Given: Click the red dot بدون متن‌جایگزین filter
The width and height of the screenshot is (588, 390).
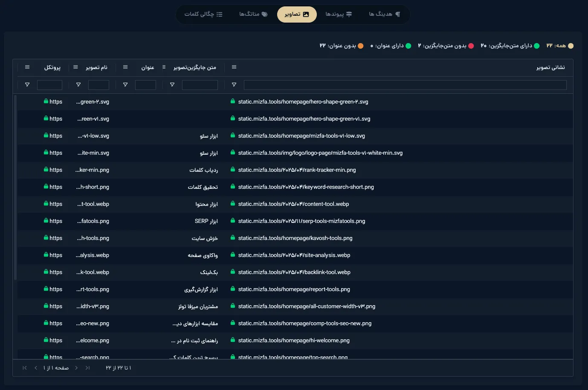Looking at the screenshot, I should click(471, 46).
